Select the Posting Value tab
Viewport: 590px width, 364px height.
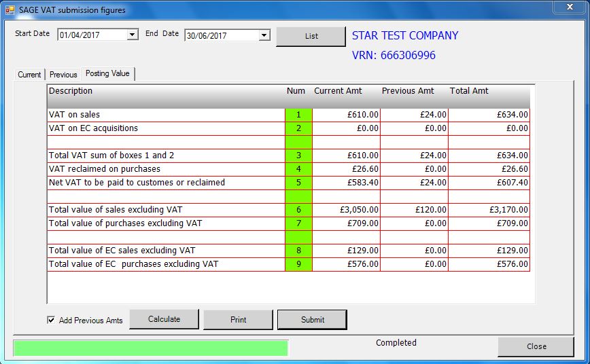click(107, 73)
